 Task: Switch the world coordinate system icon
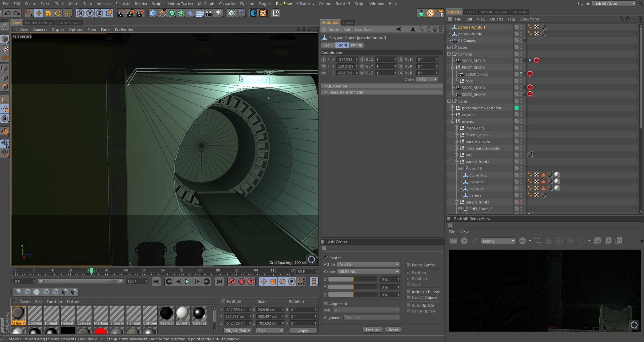pyautogui.click(x=109, y=13)
